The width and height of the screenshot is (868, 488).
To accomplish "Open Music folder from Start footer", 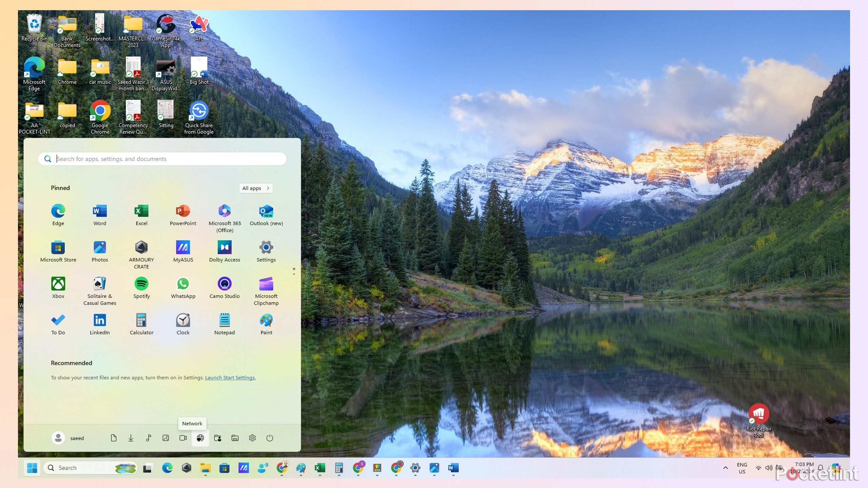I will 148,438.
